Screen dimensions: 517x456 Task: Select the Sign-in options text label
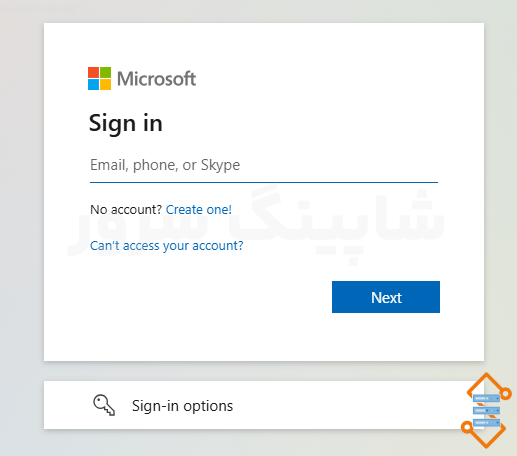(x=182, y=406)
